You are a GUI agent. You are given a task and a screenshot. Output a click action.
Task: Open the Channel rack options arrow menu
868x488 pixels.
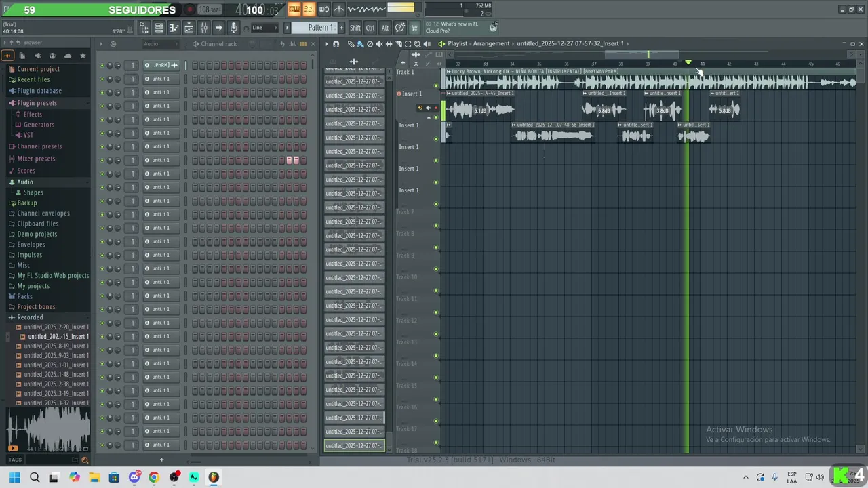102,44
